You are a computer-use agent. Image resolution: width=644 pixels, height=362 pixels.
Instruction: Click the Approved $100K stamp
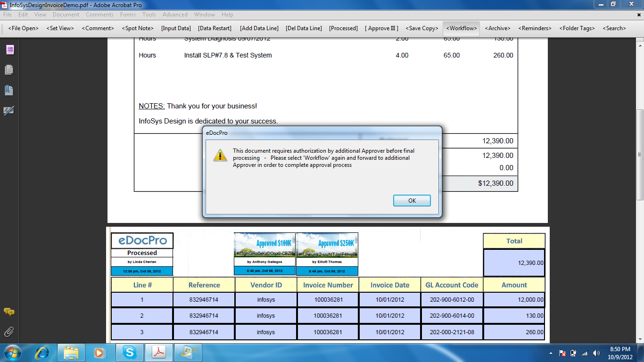pos(264,254)
